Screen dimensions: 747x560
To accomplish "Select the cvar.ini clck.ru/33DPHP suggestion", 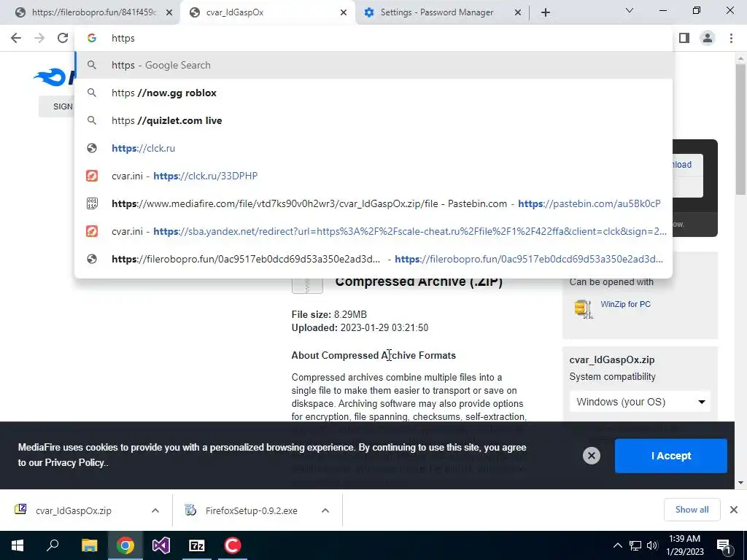I will point(373,176).
